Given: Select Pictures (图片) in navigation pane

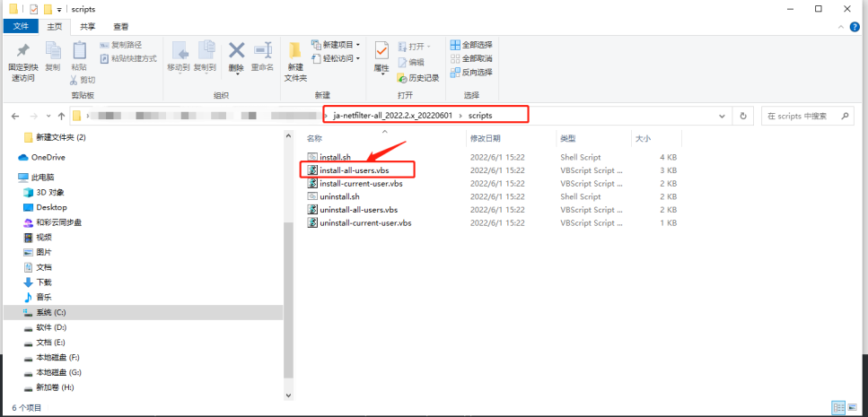Looking at the screenshot, I should tap(44, 252).
